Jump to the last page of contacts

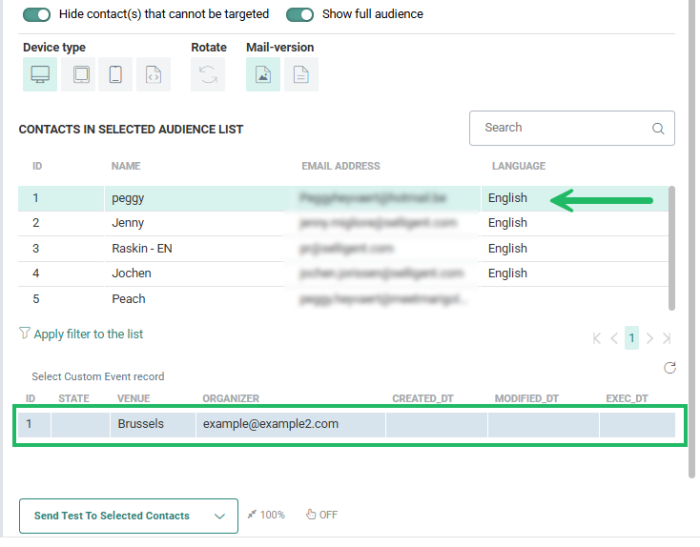(x=667, y=339)
